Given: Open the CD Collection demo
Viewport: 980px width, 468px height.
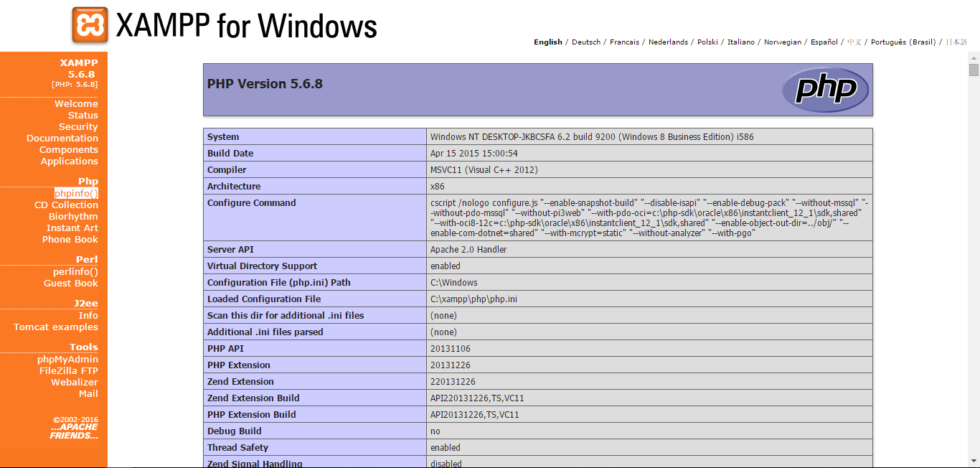Looking at the screenshot, I should [66, 205].
